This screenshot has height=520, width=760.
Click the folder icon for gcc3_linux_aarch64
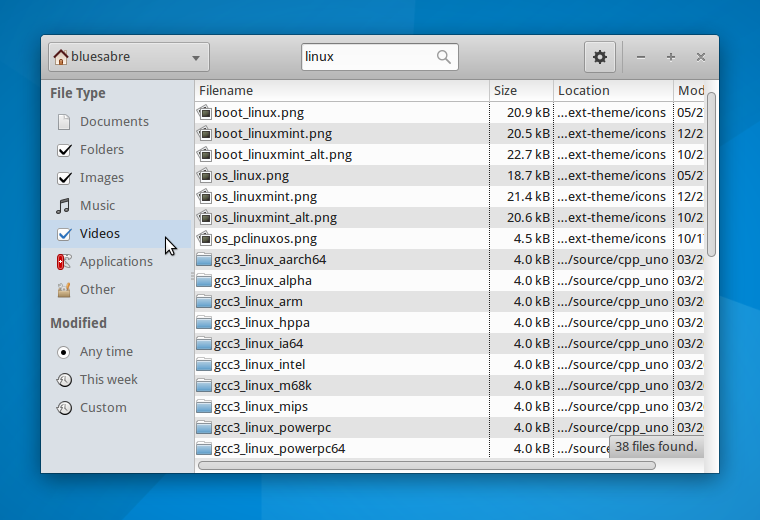(x=205, y=260)
